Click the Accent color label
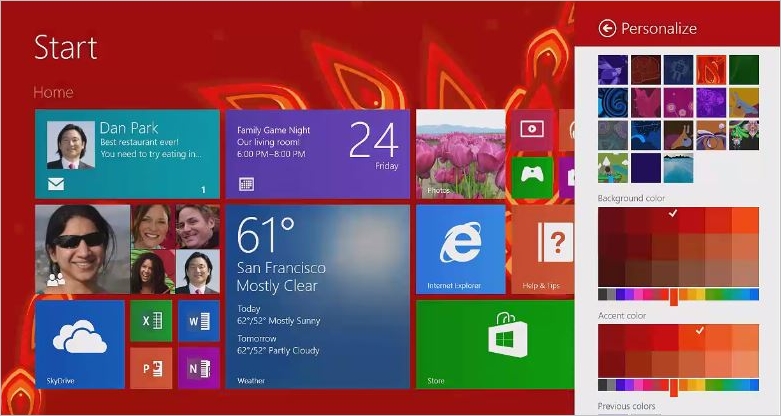The height and width of the screenshot is (416, 781). coord(622,316)
